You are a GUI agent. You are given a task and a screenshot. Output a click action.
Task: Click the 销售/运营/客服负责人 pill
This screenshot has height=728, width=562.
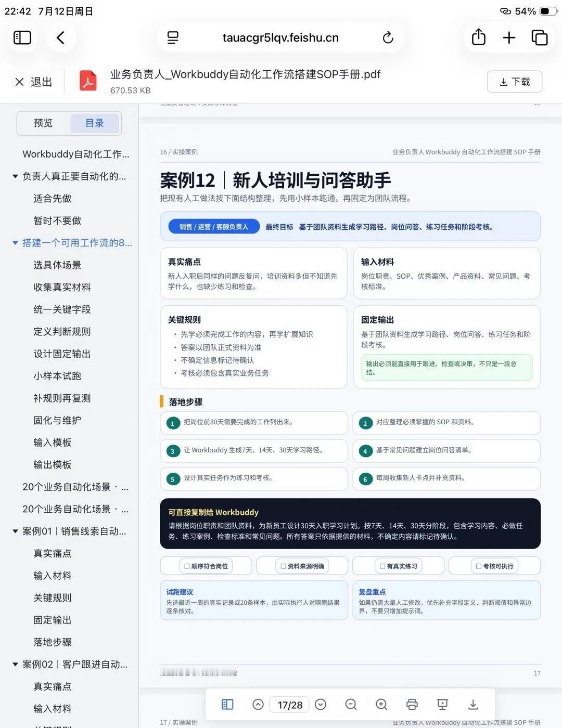click(214, 227)
